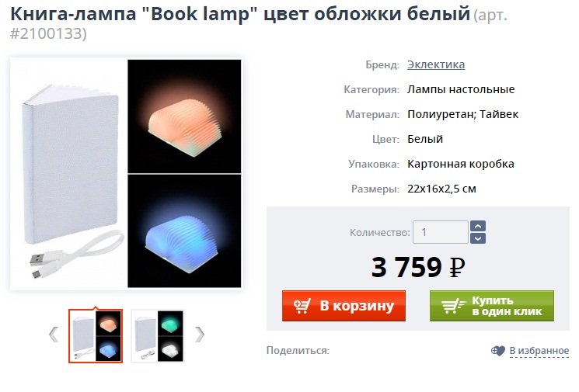The image size is (579, 392).
Task: Click the blue glowing lamp photo
Action: tap(184, 231)
